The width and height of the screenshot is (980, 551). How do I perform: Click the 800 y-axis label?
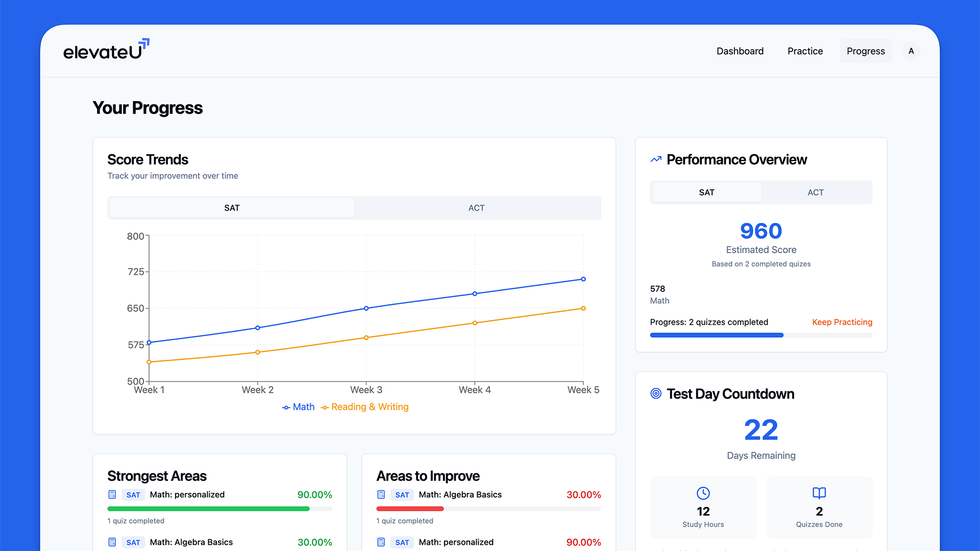click(135, 236)
